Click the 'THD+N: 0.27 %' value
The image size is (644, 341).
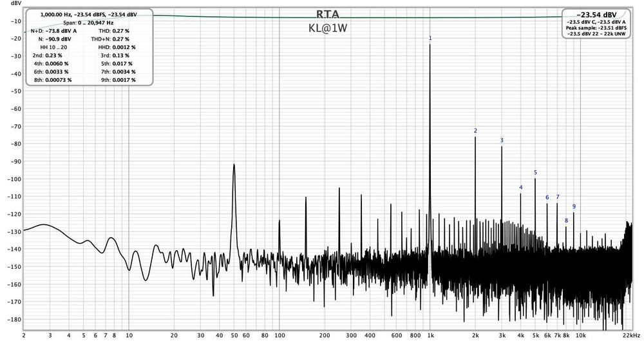click(x=110, y=39)
